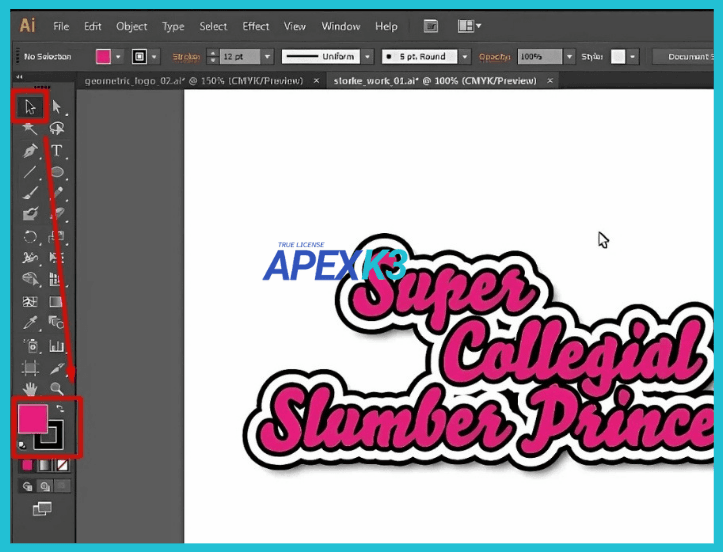Open the Uniform width profile dropdown
This screenshot has height=552, width=723.
(367, 57)
